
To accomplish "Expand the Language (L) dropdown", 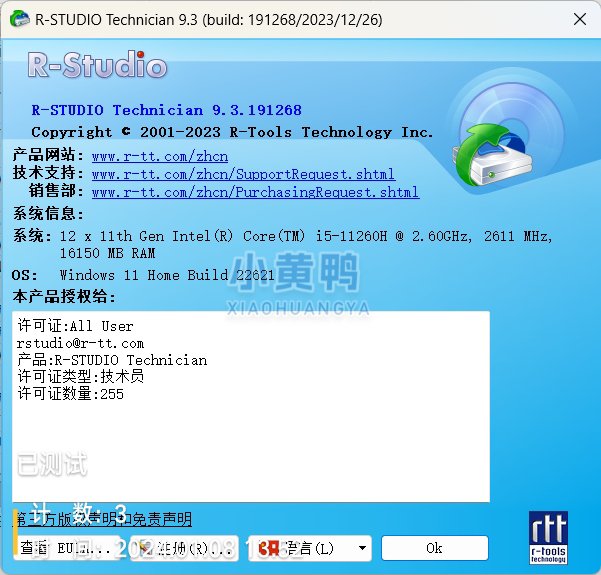I will pyautogui.click(x=310, y=548).
